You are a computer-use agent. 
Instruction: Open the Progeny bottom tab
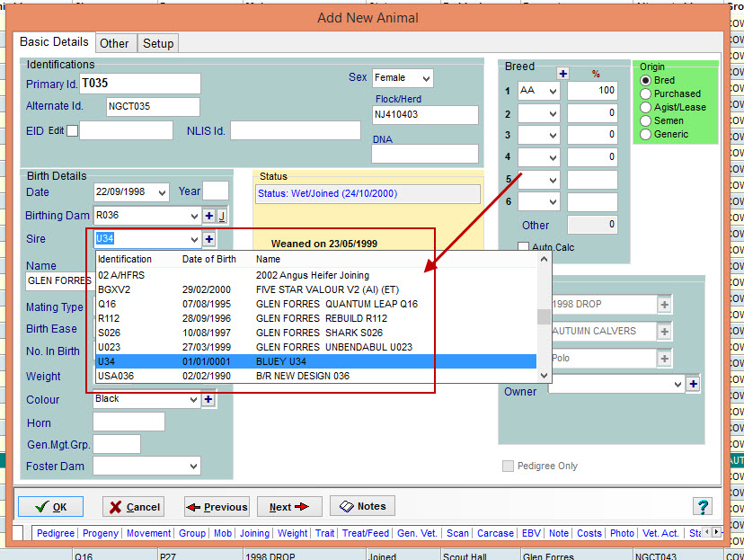pos(101,533)
